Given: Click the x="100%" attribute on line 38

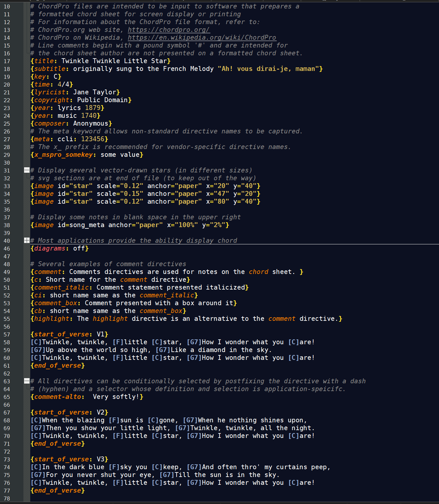Looking at the screenshot, I should pyautogui.click(x=182, y=225).
